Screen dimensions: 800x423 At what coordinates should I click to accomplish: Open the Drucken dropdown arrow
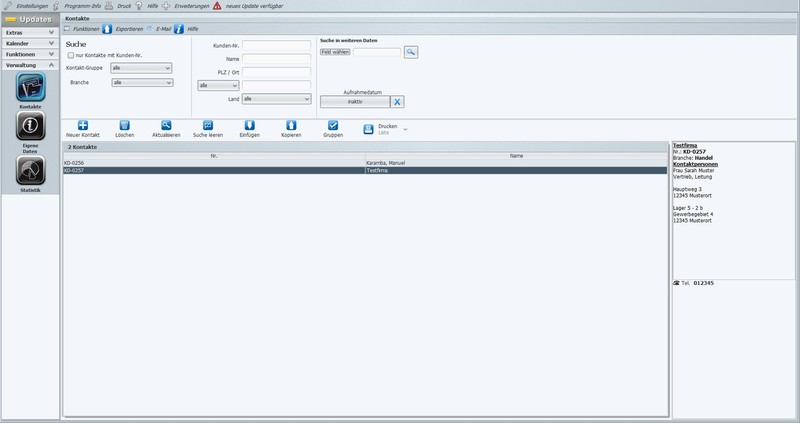tap(405, 130)
